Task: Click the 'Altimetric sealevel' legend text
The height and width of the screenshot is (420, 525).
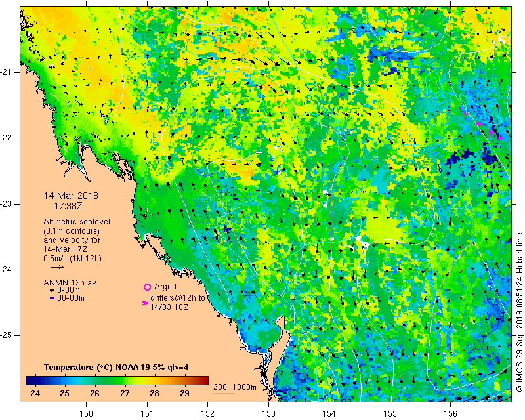Action: click(x=77, y=222)
